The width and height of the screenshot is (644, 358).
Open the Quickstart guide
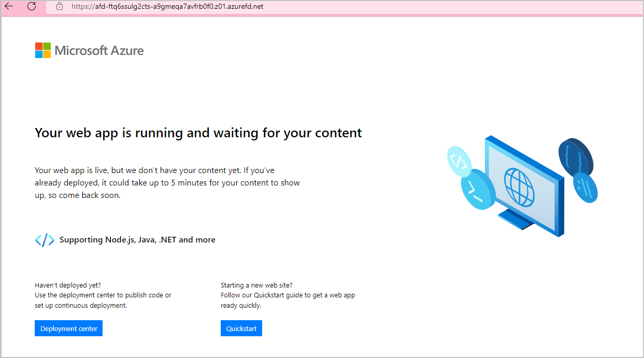[x=241, y=328]
